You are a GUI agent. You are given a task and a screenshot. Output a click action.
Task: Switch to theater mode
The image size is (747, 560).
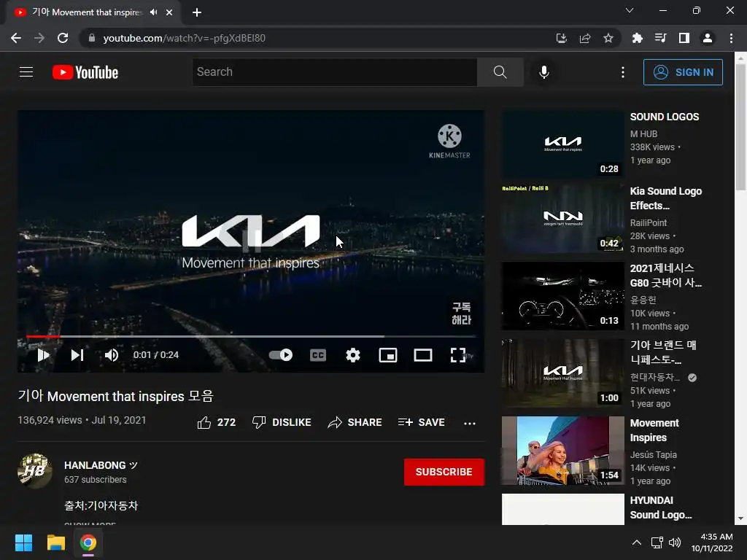click(423, 355)
